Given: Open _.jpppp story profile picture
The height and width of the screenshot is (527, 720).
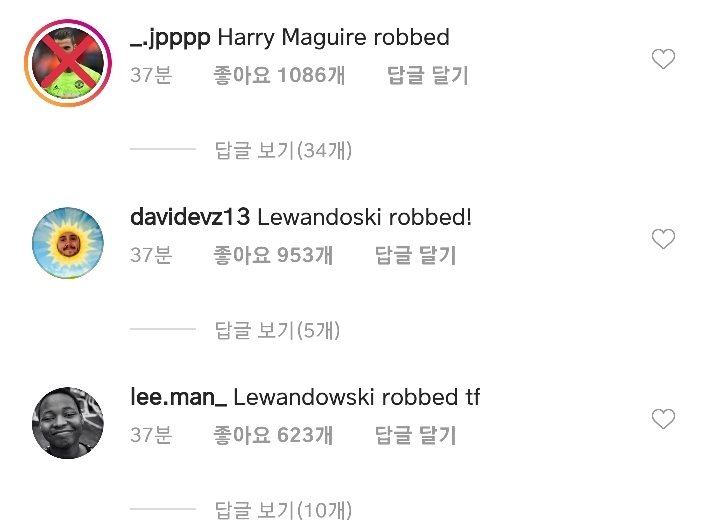Looking at the screenshot, I should click(68, 63).
